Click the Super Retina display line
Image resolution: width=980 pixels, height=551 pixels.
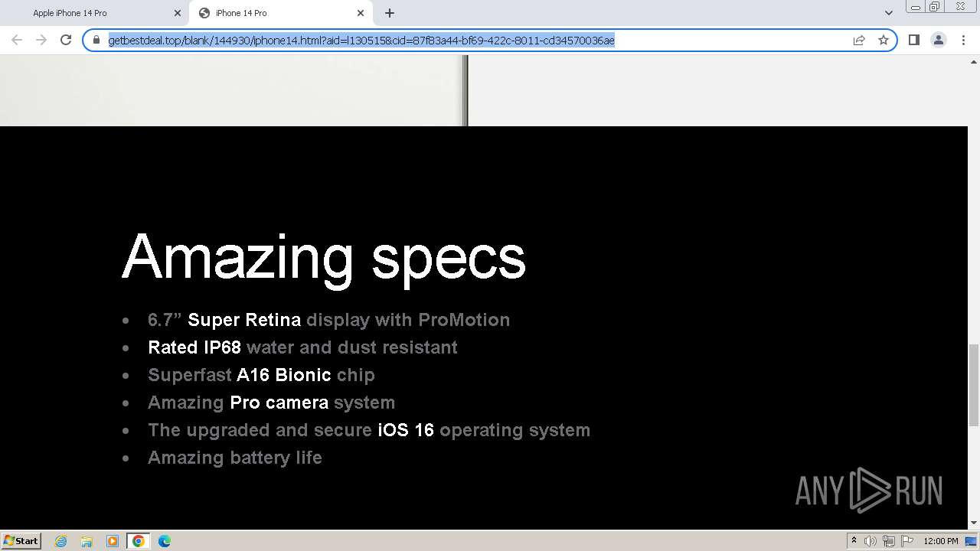click(x=328, y=320)
